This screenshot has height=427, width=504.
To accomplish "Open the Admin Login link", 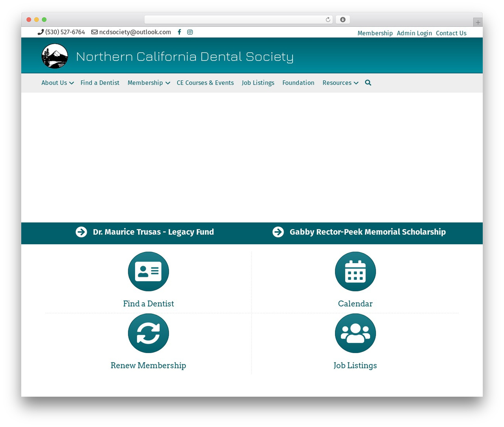I will (x=414, y=33).
